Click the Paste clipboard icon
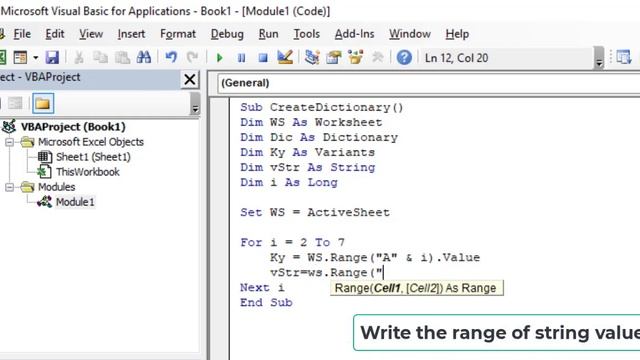 click(122, 58)
